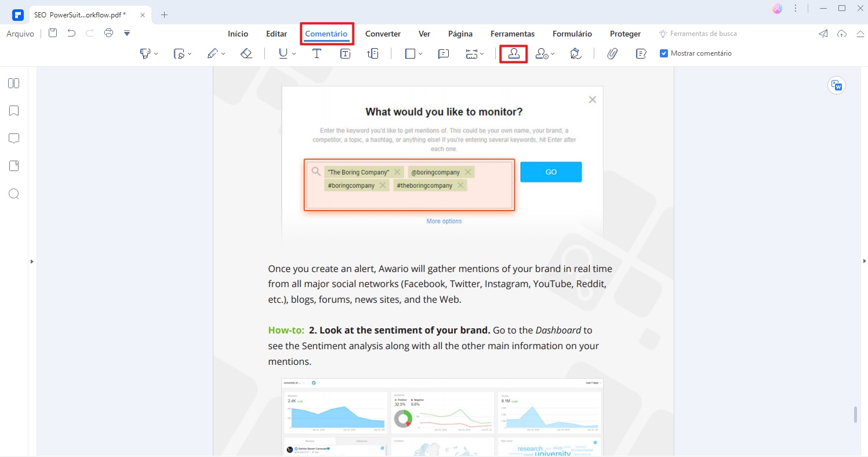Open the page thumbnails panel
Screen dimensions: 868x457
click(x=14, y=84)
